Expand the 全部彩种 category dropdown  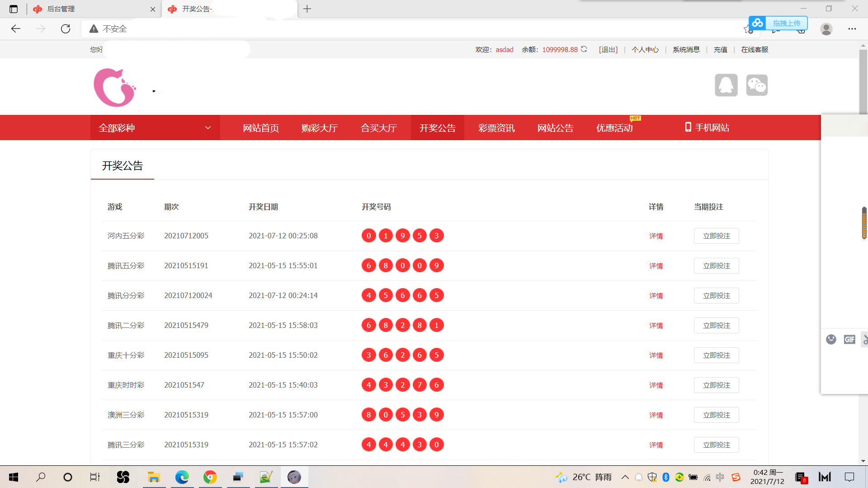(x=155, y=128)
